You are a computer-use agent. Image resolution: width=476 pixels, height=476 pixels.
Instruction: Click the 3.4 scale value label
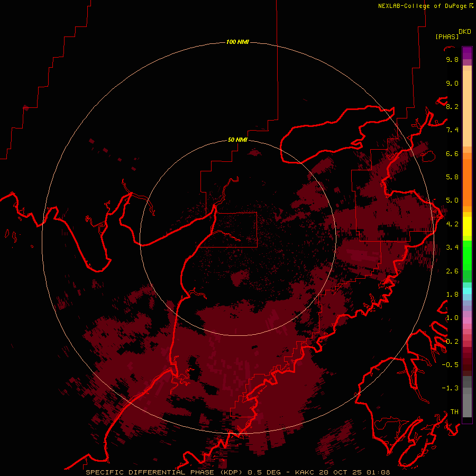pos(452,248)
